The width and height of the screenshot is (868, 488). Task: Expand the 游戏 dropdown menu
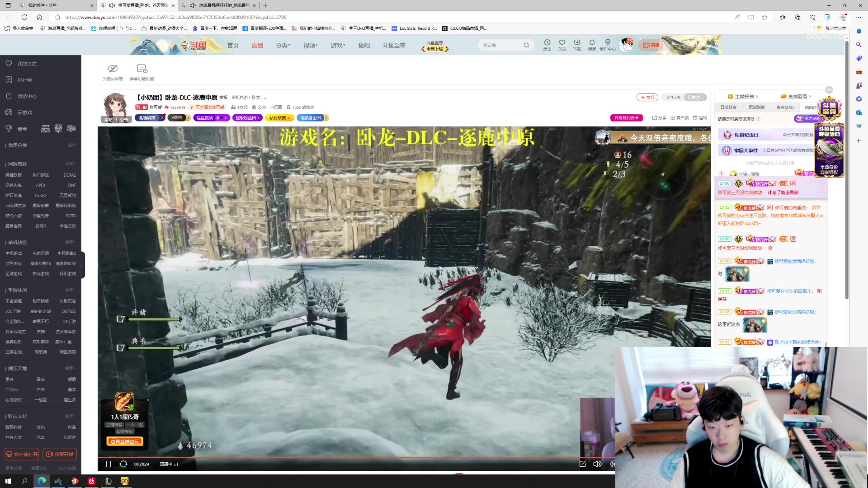click(338, 45)
